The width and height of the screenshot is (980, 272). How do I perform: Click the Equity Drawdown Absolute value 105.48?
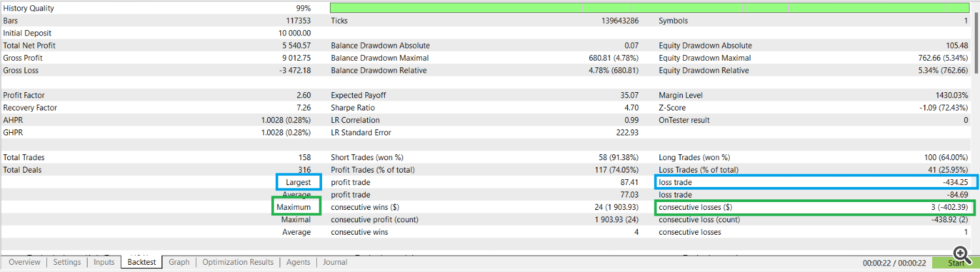[956, 46]
